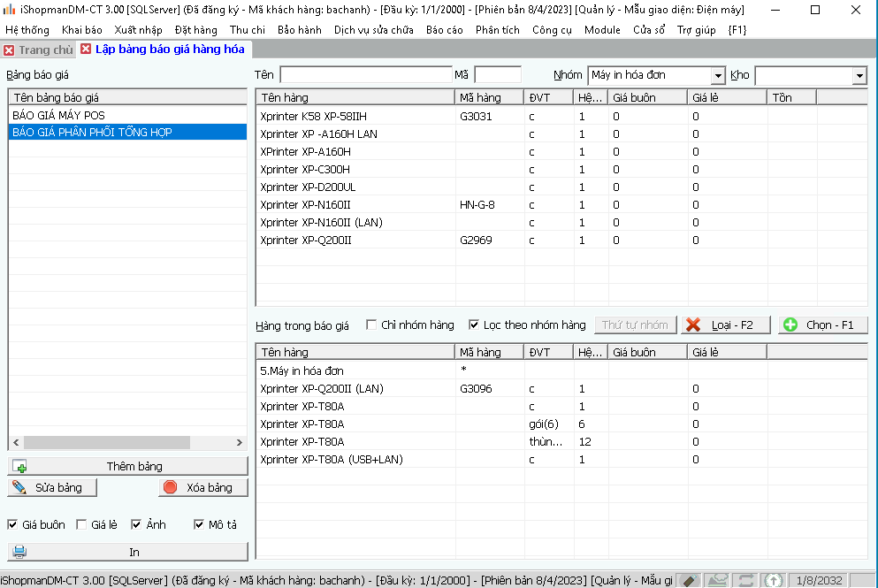Click the Xóa bảng button
The image size is (878, 588).
[203, 488]
